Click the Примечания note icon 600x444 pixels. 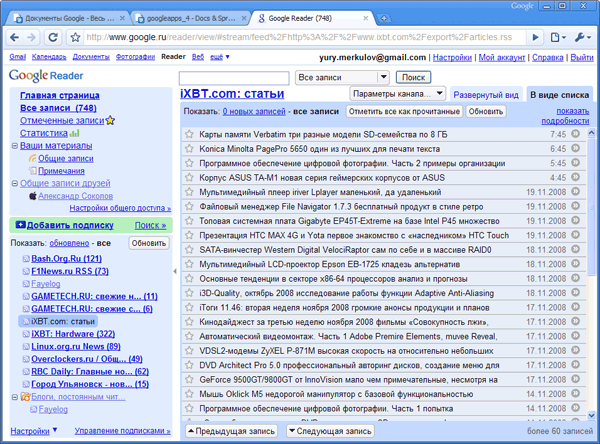[33, 171]
